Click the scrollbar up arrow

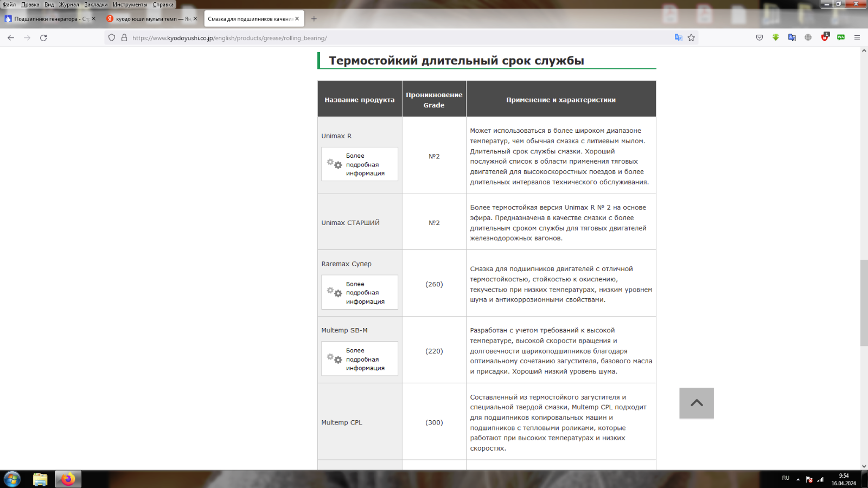click(x=864, y=50)
